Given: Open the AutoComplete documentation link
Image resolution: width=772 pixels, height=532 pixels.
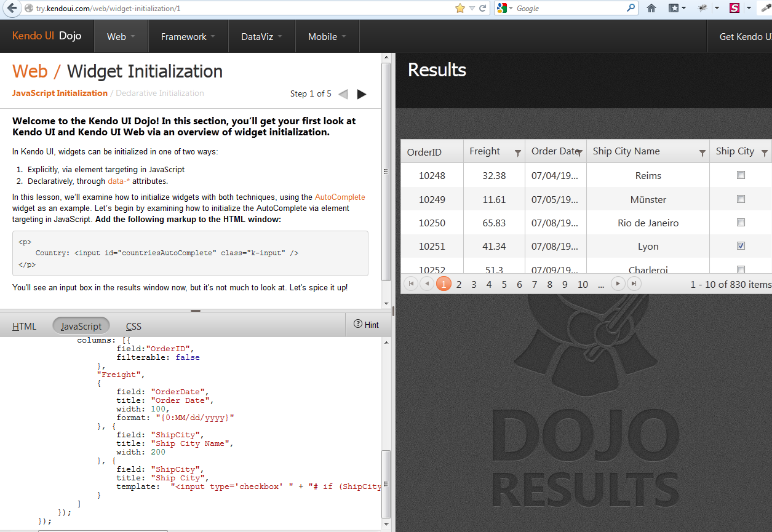Looking at the screenshot, I should 339,197.
